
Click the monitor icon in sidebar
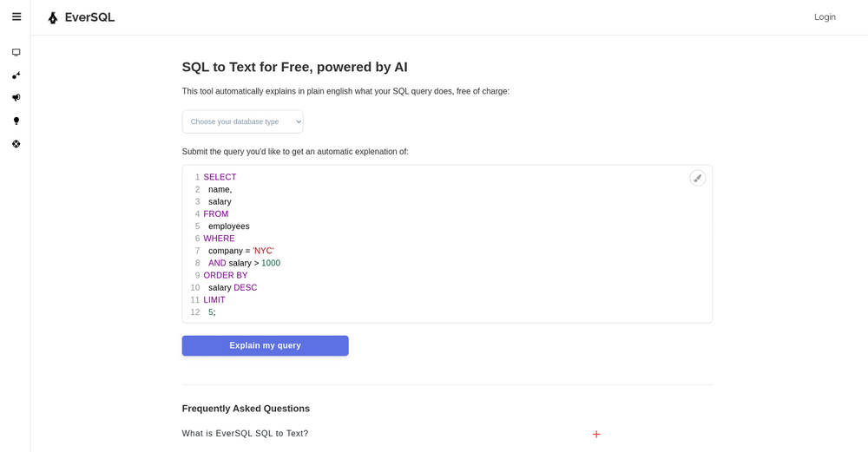coord(16,52)
